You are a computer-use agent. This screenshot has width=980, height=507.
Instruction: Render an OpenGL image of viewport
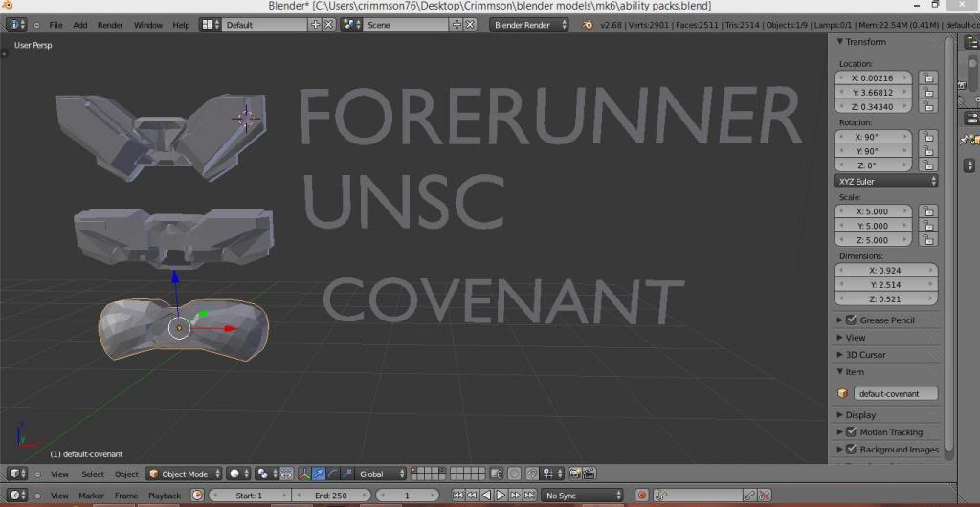tap(575, 474)
